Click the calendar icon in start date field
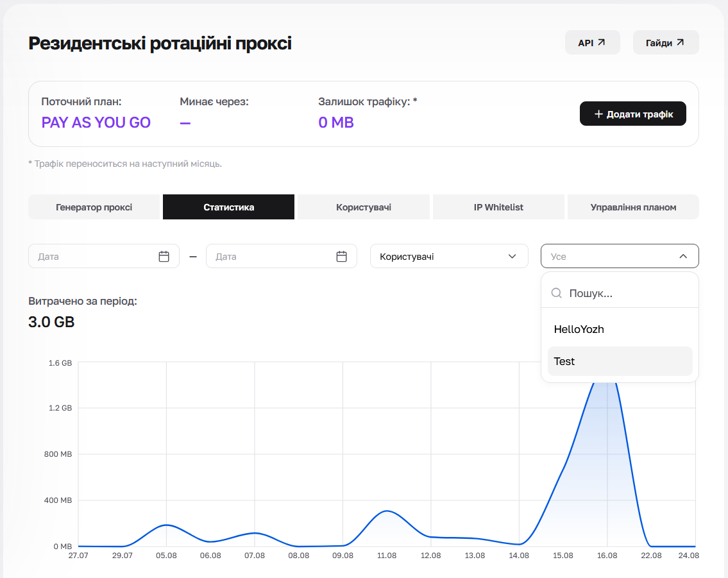728x578 pixels. 164,256
